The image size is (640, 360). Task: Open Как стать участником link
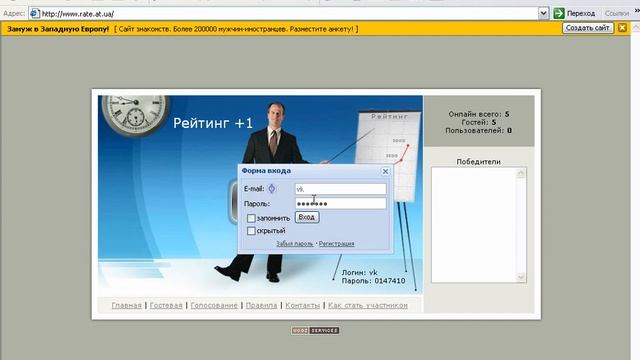click(368, 305)
